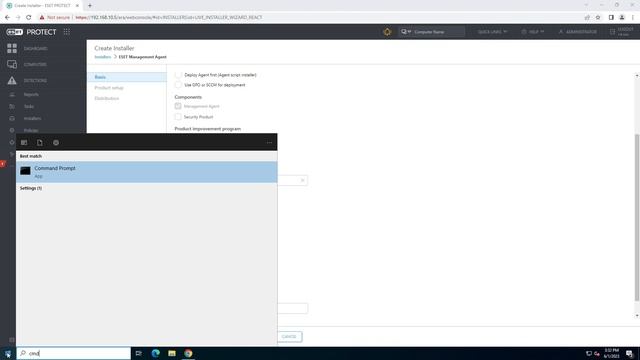This screenshot has height=360, width=640.
Task: Open the Chrome profile avatar
Action: (x=622, y=18)
